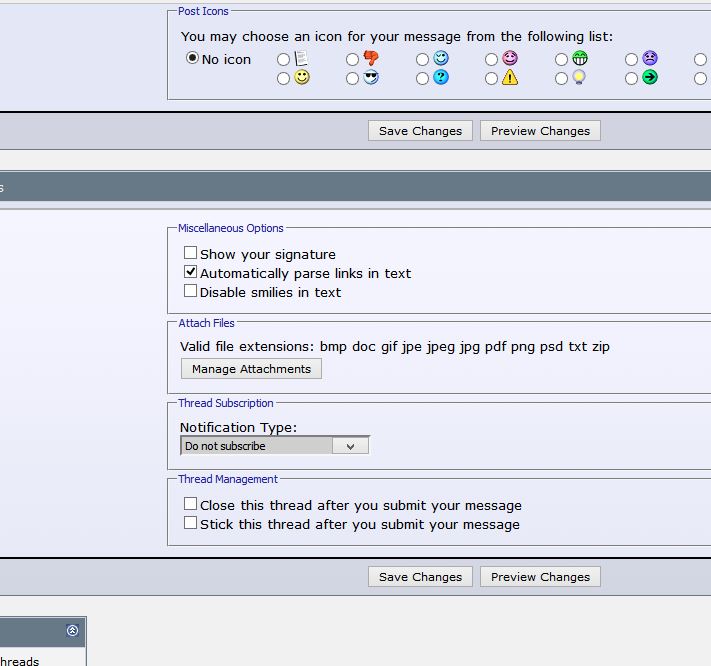
Task: Collapse the bottom-left panel with double-arrow icon
Action: coord(72,631)
